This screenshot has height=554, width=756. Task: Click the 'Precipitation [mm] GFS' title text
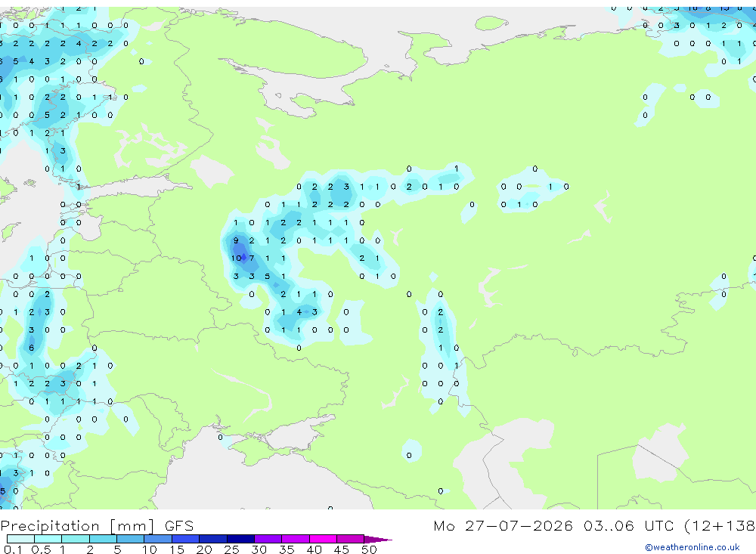pos(97,525)
